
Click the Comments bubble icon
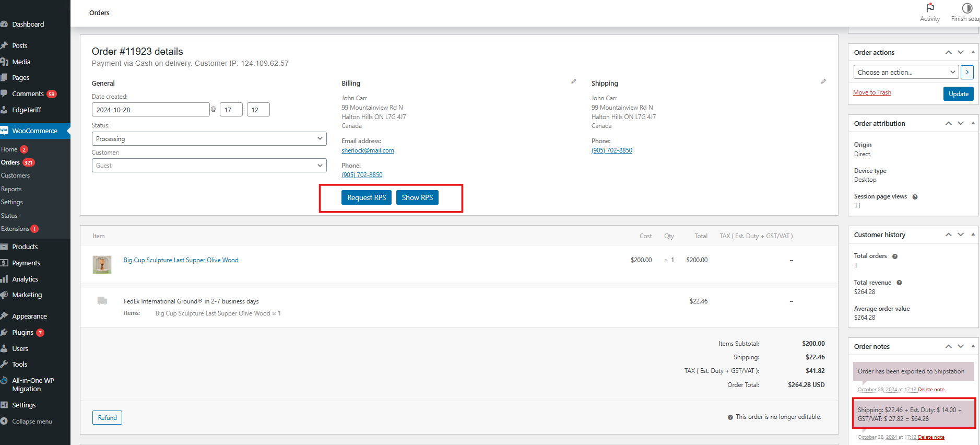pos(4,93)
